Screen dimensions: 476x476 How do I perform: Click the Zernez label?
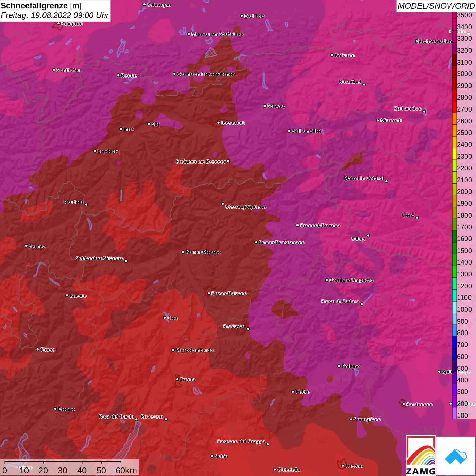click(37, 246)
